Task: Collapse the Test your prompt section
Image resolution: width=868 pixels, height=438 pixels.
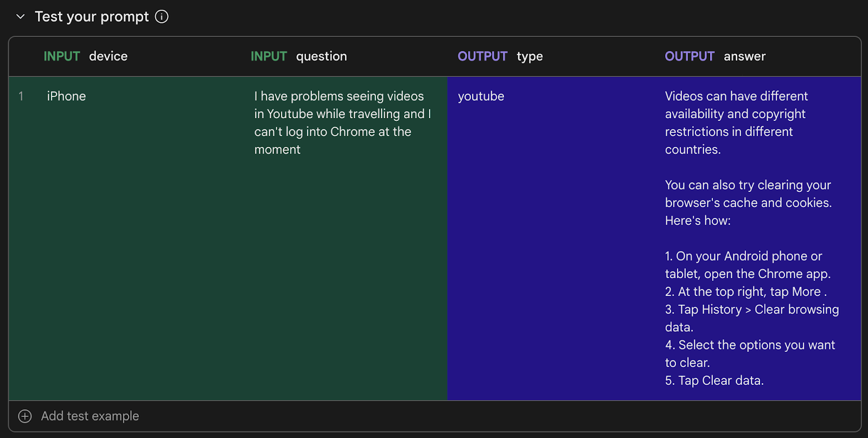Action: pos(21,17)
